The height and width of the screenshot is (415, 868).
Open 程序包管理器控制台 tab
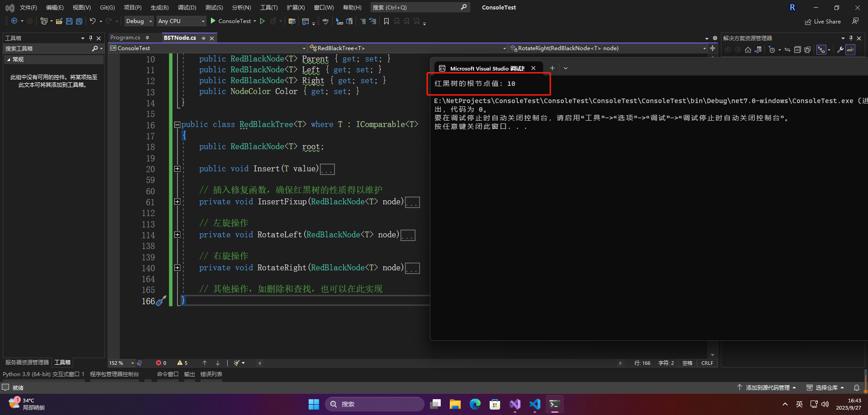[x=114, y=374]
